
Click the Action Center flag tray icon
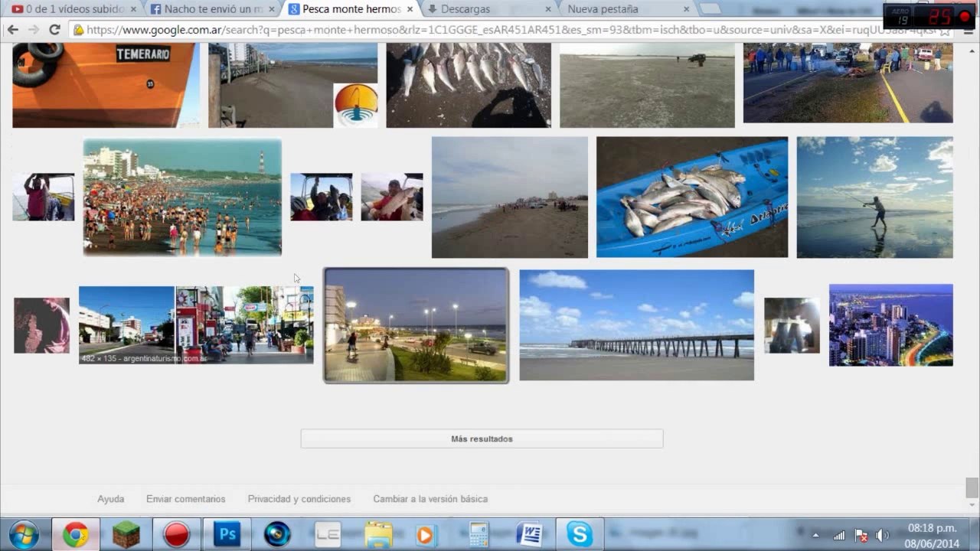(x=861, y=536)
